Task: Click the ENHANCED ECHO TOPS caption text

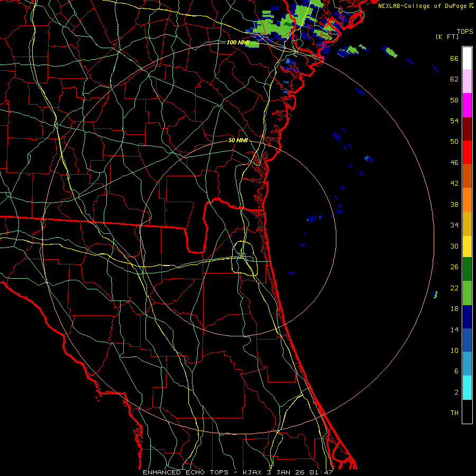Action: [x=186, y=472]
